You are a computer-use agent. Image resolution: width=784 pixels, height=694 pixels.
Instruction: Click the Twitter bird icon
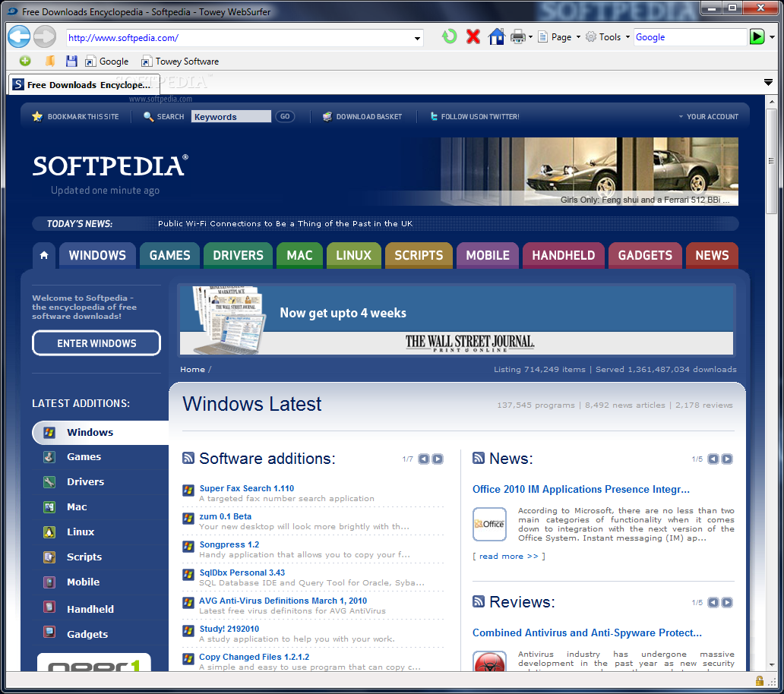click(434, 116)
